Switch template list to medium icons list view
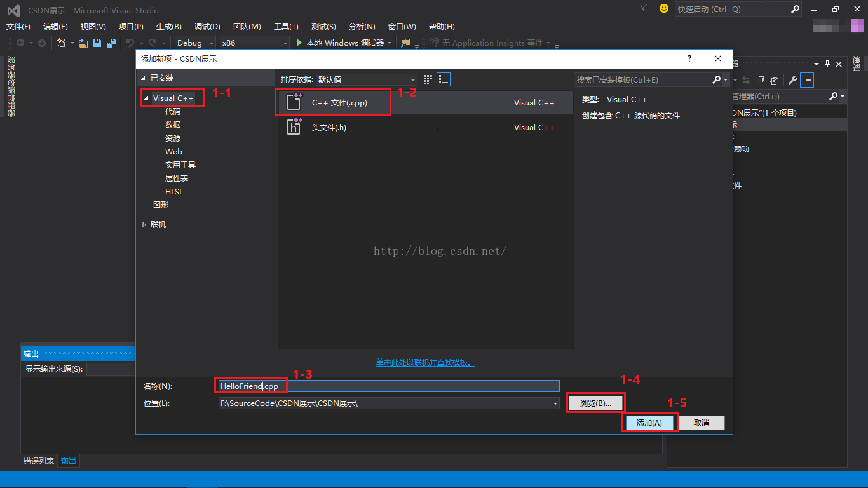Image resolution: width=868 pixels, height=488 pixels. pos(444,79)
